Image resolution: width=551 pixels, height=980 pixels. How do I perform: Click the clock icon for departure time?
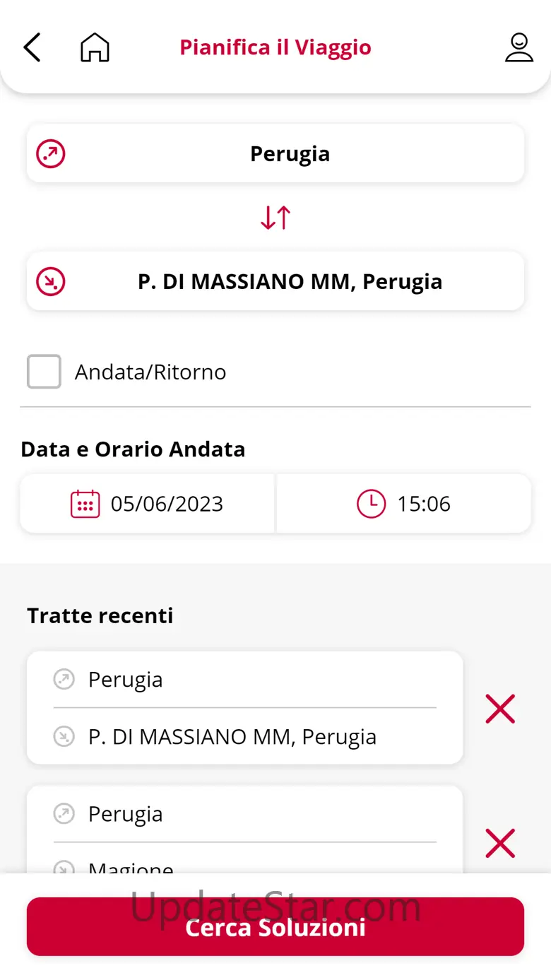371,504
